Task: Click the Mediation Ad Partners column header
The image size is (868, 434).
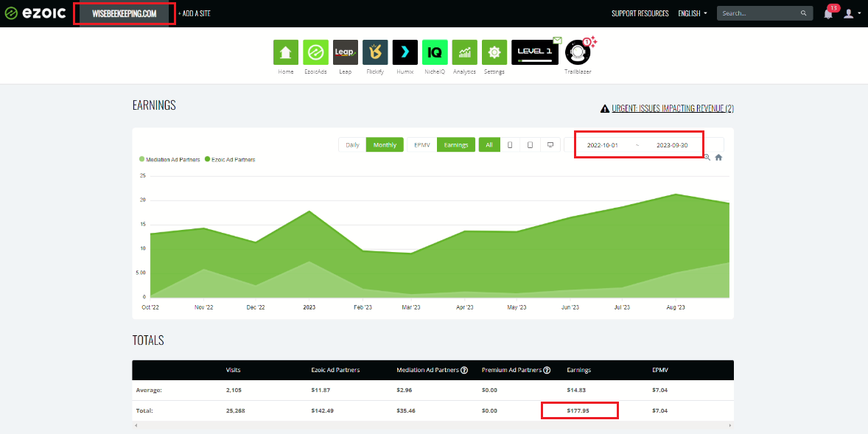Action: (x=428, y=371)
